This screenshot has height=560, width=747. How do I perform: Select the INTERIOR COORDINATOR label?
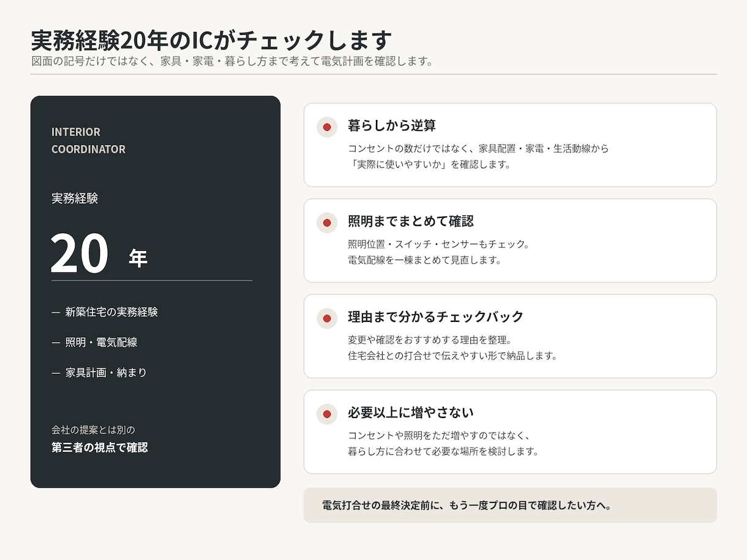point(88,141)
